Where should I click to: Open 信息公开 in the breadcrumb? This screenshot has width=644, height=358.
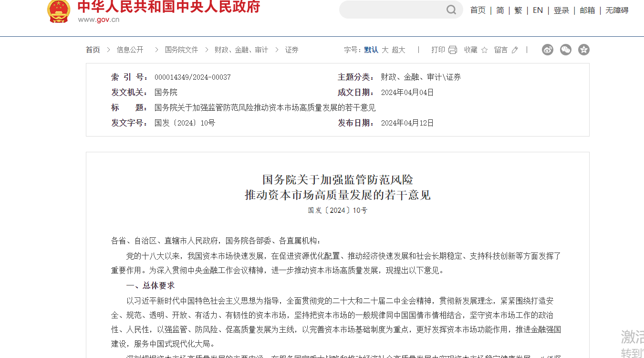tap(130, 50)
